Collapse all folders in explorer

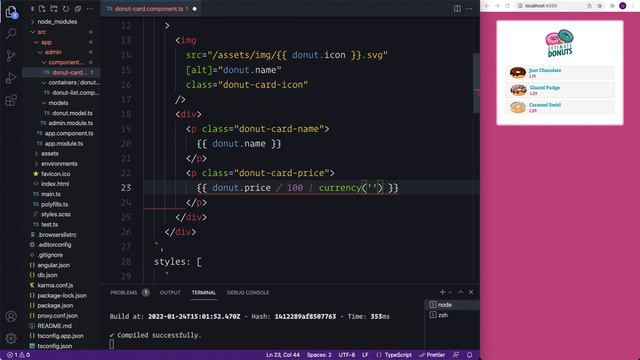pyautogui.click(x=78, y=9)
